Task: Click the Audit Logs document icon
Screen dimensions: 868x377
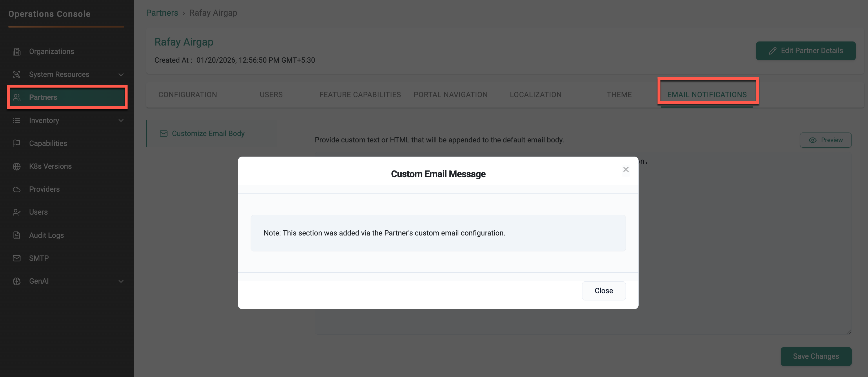Action: (17, 235)
